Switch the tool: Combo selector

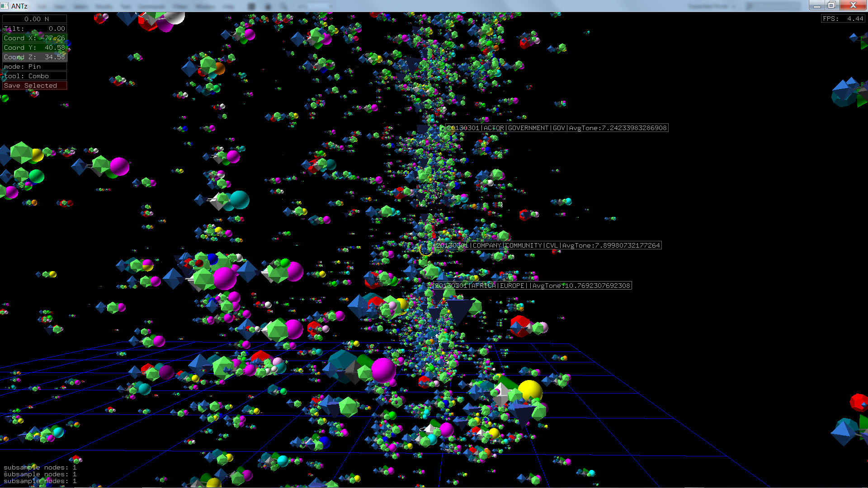(34, 76)
